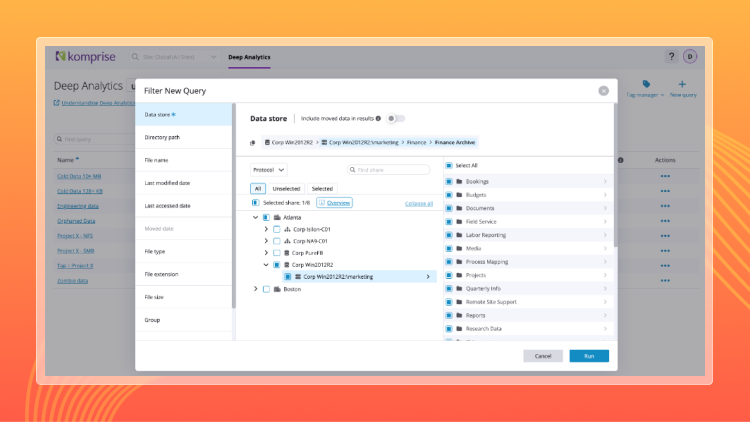
Task: Open the user avatar D menu
Action: click(x=690, y=56)
